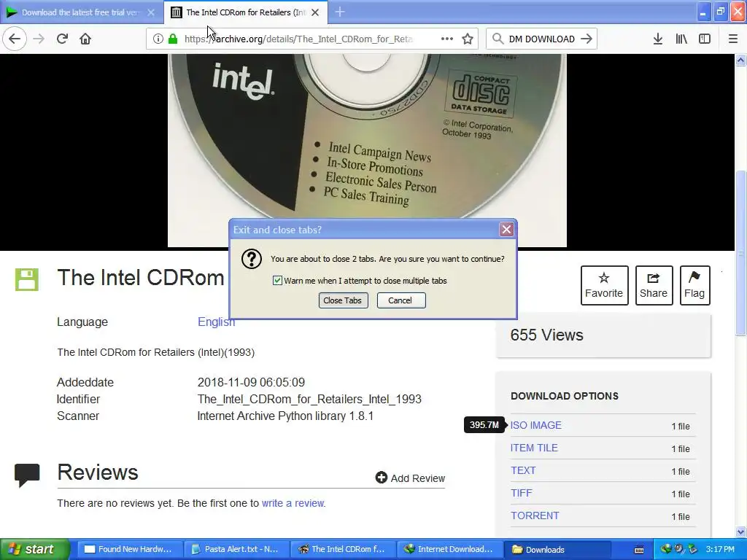Click the Addeddate value 2018-11-09 06:05:09
The height and width of the screenshot is (560, 747).
pyautogui.click(x=251, y=382)
